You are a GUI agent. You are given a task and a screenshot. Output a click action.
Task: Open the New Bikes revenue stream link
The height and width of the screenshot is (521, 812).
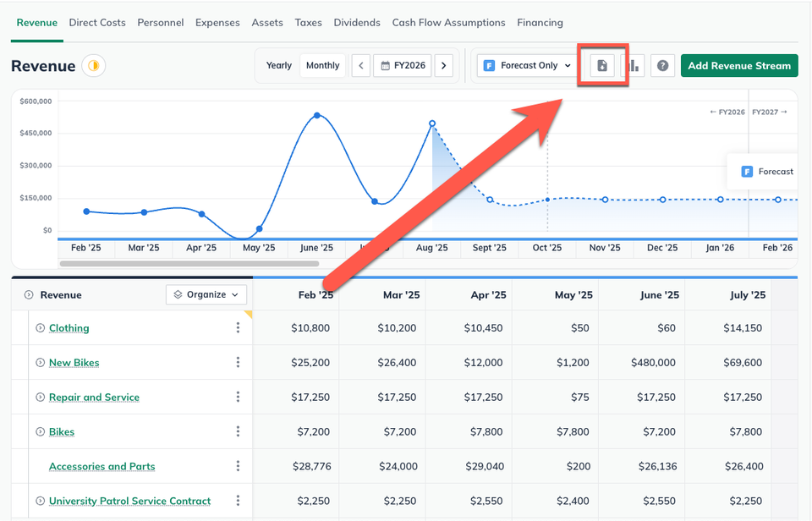click(x=74, y=363)
